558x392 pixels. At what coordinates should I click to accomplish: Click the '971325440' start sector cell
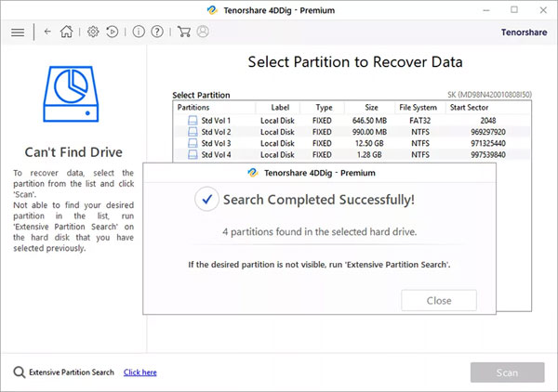point(488,143)
